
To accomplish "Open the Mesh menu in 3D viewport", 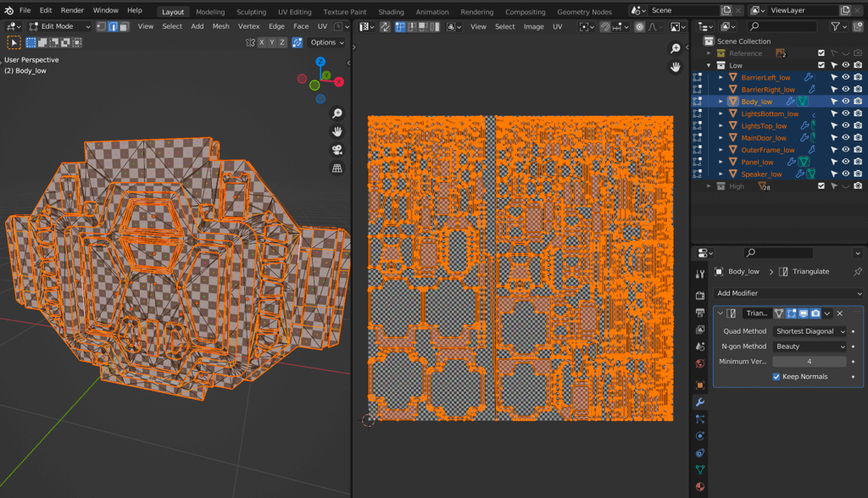I will [220, 26].
